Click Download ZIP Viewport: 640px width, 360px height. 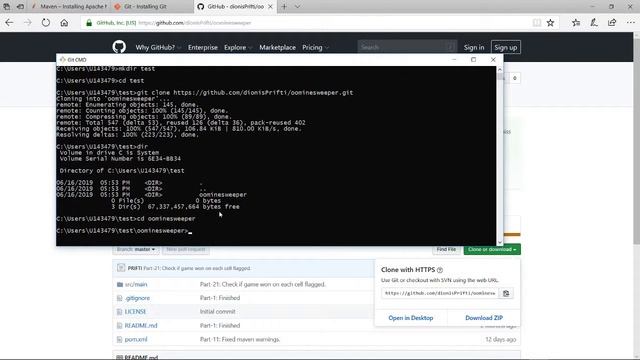tap(484, 318)
